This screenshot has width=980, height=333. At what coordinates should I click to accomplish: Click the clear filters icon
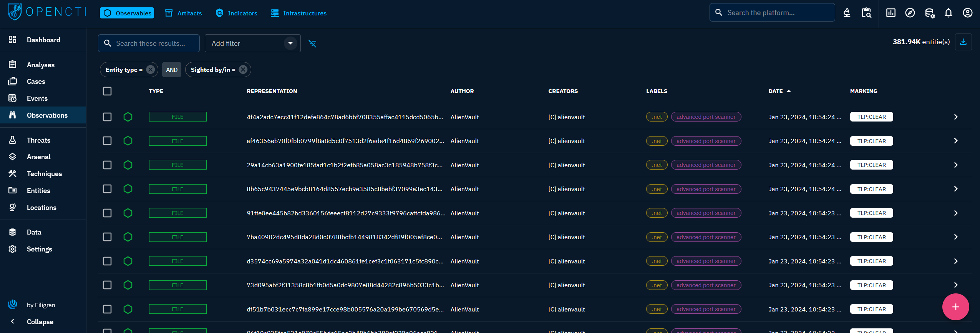312,43
